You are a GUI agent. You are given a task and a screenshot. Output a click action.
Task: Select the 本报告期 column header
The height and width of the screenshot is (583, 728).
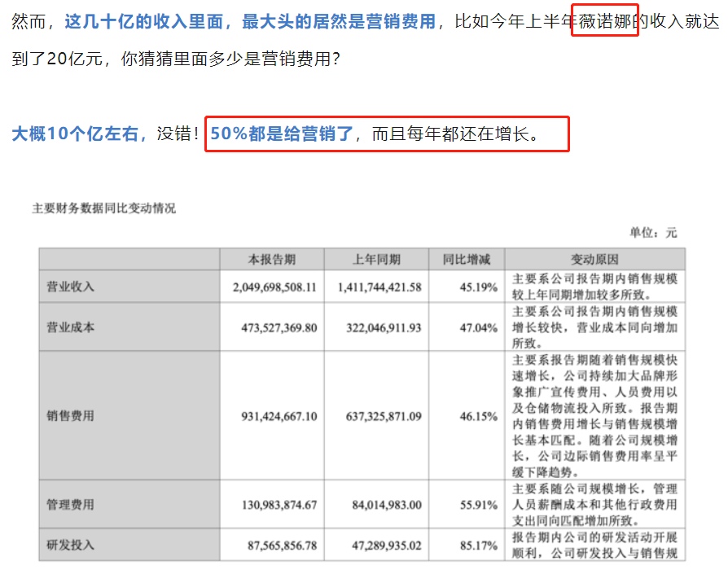click(x=272, y=260)
